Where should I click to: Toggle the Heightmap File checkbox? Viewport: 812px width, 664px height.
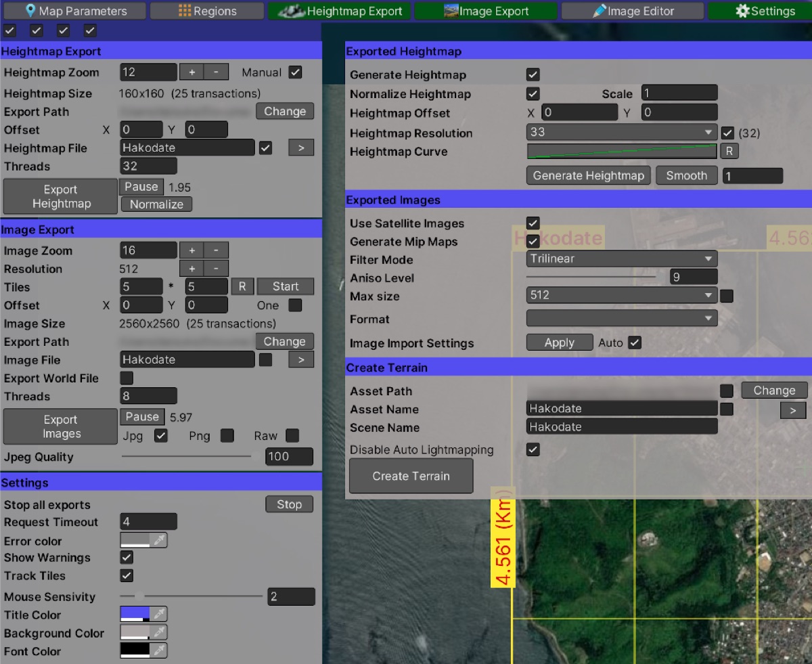[x=265, y=148]
